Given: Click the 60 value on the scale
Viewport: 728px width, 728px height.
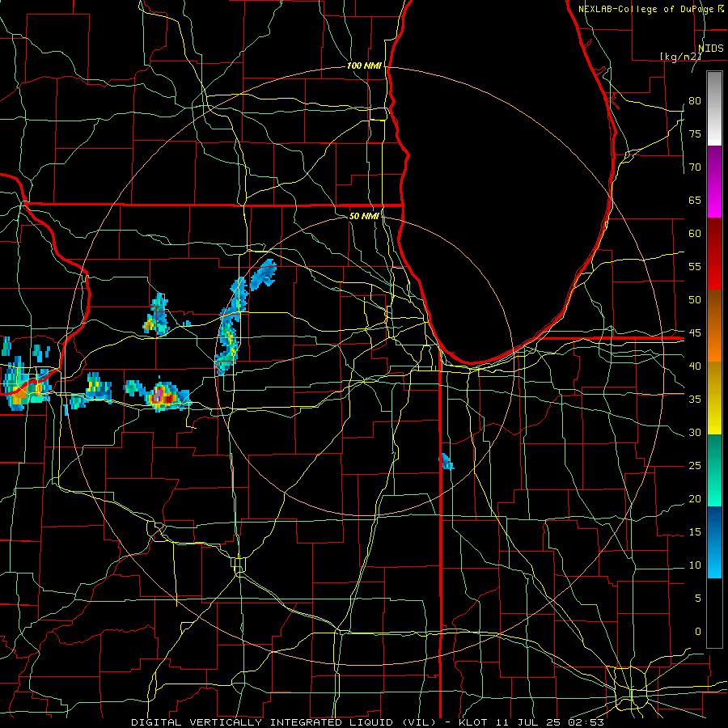Looking at the screenshot, I should pos(695,234).
